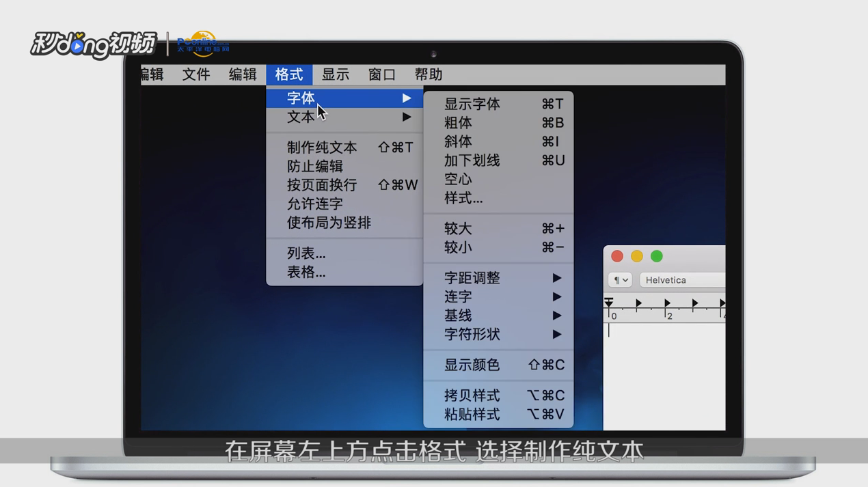Apply 粗体 from the font submenu
868x487 pixels.
point(498,123)
